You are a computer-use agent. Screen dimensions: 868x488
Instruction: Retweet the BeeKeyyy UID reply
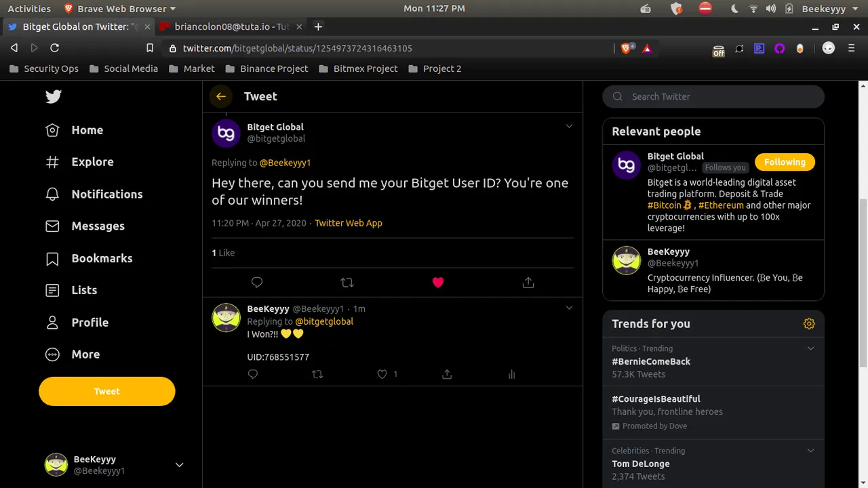point(317,374)
